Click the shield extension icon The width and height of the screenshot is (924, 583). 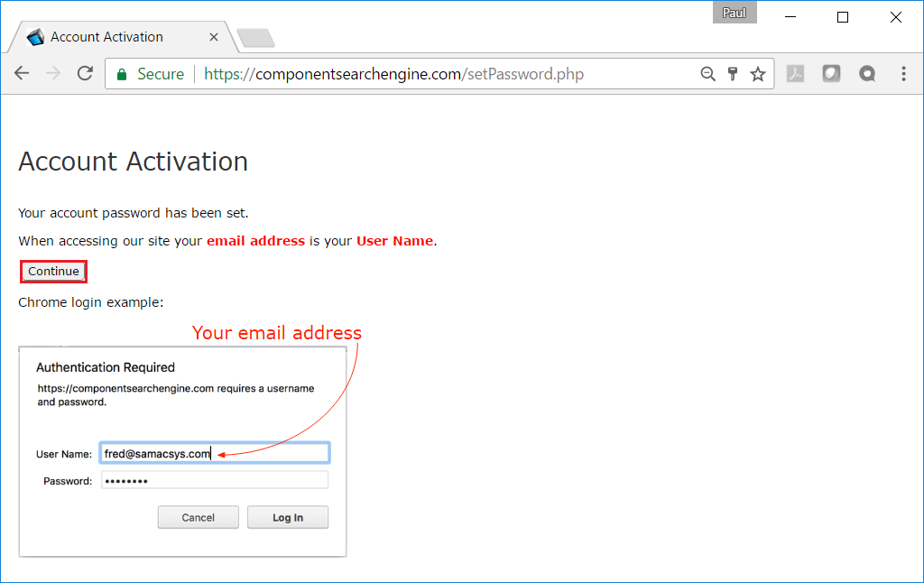[831, 74]
